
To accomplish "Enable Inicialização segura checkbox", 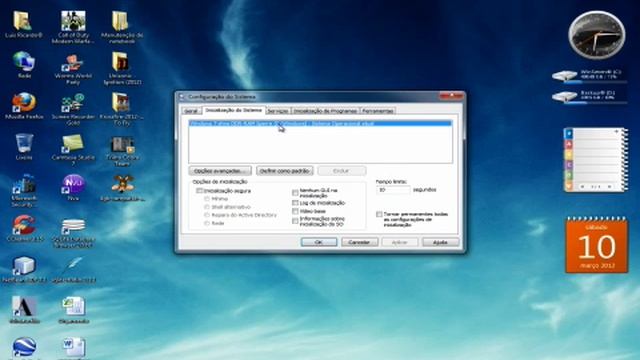I will [199, 191].
